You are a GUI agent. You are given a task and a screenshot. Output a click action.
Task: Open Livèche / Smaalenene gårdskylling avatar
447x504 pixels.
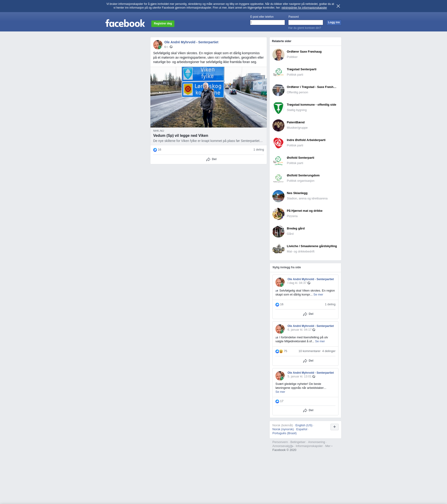coord(278,249)
